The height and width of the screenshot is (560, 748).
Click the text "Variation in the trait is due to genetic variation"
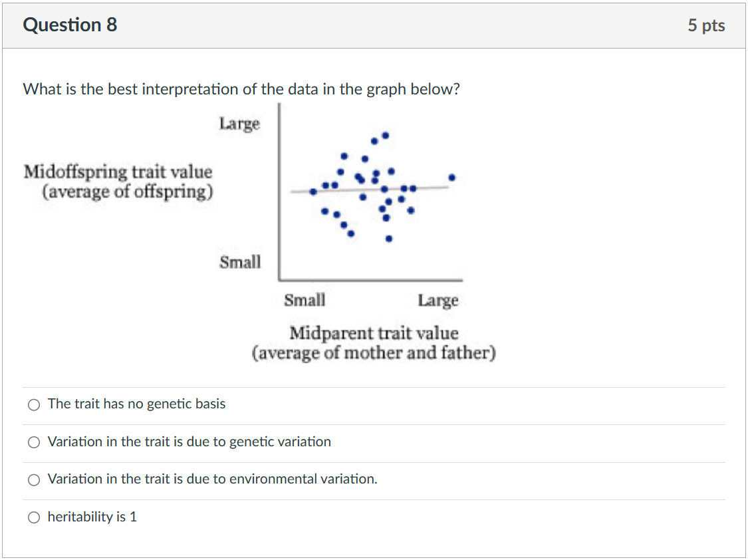[x=189, y=442]
